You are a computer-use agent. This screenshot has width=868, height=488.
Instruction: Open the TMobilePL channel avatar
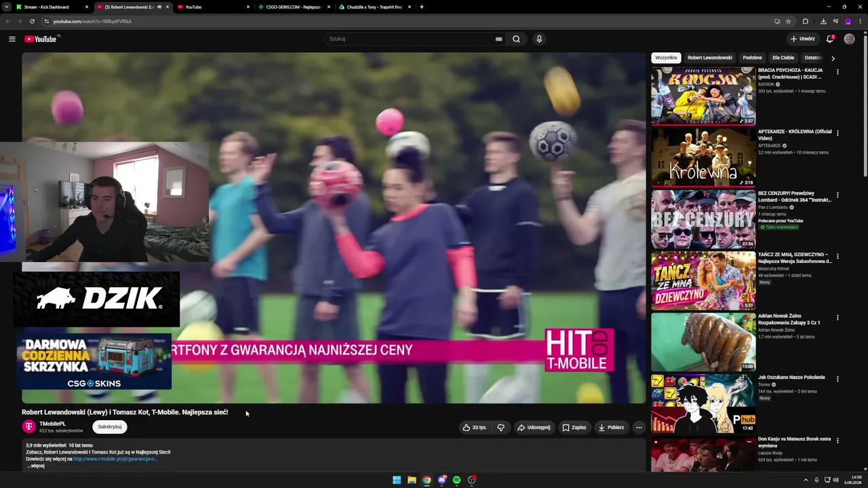pyautogui.click(x=28, y=426)
